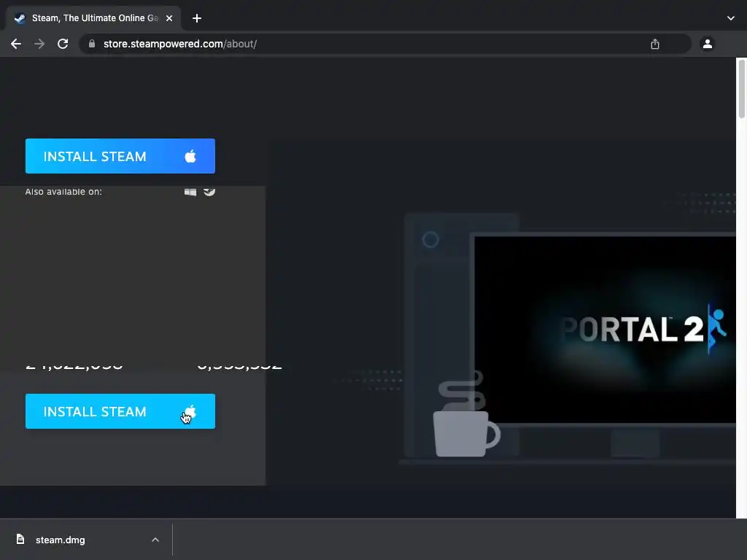The height and width of the screenshot is (560, 747).
Task: Click the lower INSTALL STEAM button
Action: [x=120, y=411]
